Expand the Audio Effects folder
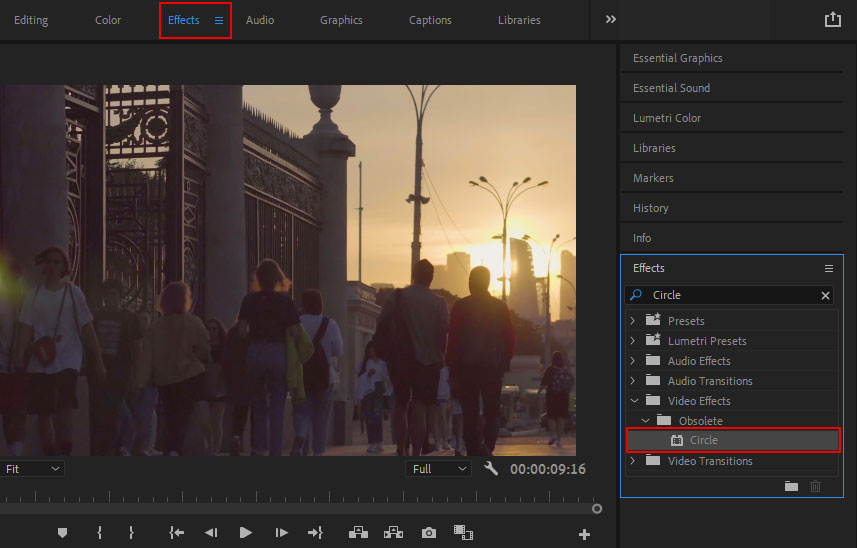Image resolution: width=857 pixels, height=548 pixels. [633, 361]
